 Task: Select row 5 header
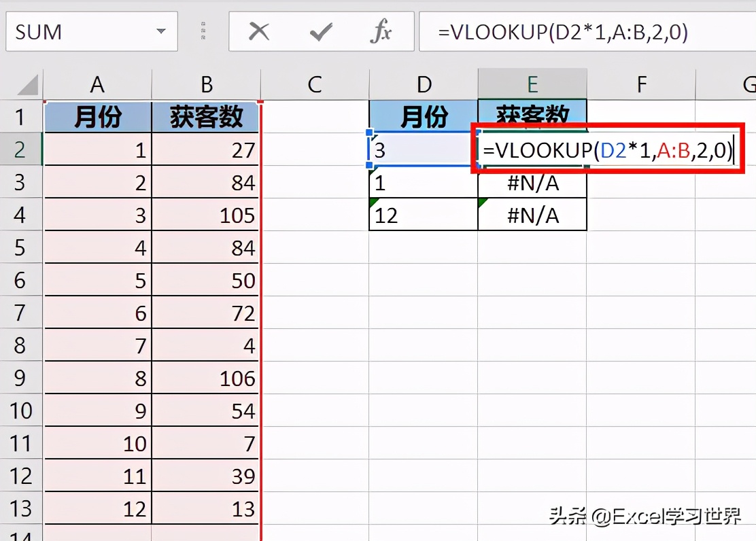pyautogui.click(x=20, y=247)
